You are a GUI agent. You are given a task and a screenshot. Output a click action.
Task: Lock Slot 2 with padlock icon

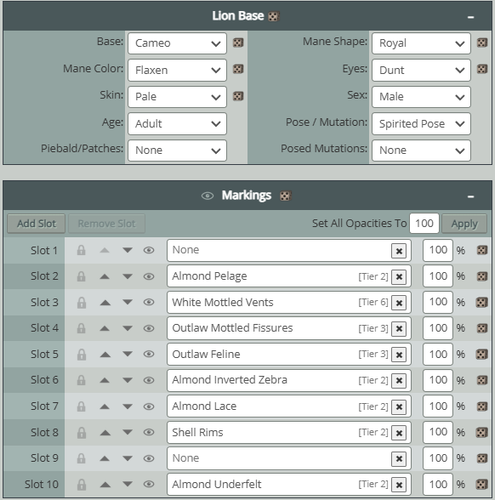click(x=81, y=277)
